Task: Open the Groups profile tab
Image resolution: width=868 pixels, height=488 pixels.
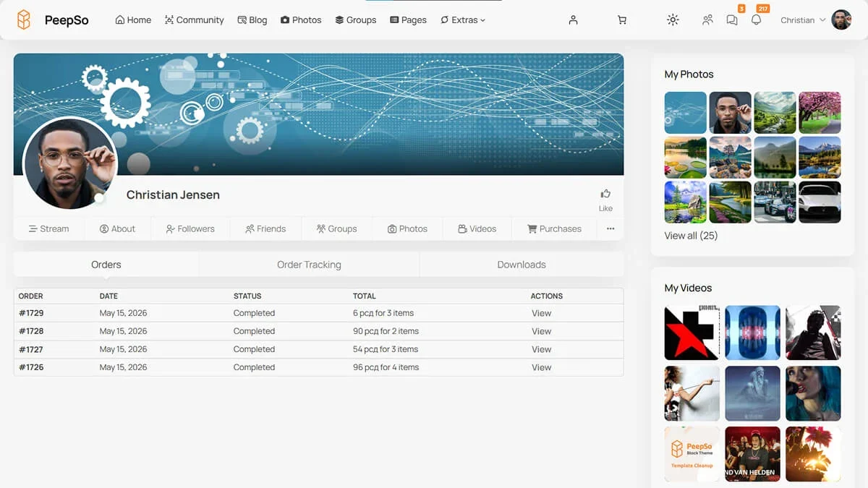Action: tap(336, 228)
